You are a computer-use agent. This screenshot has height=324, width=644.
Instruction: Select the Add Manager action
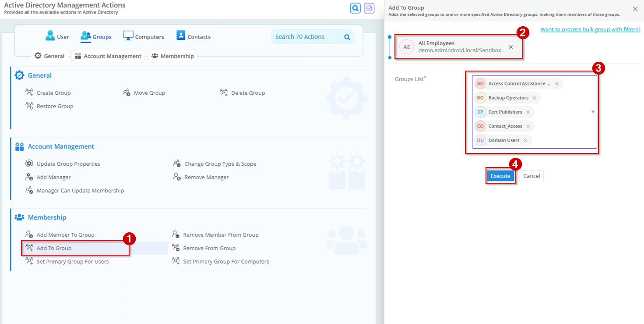point(53,177)
